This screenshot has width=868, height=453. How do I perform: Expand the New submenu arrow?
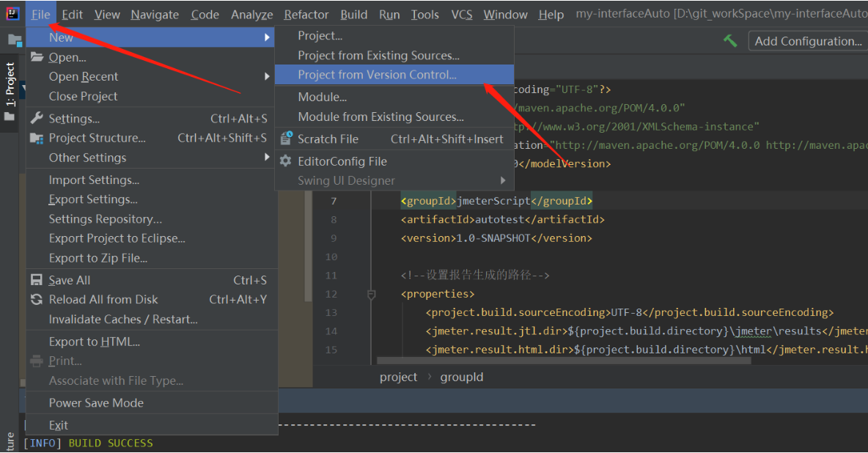(267, 37)
